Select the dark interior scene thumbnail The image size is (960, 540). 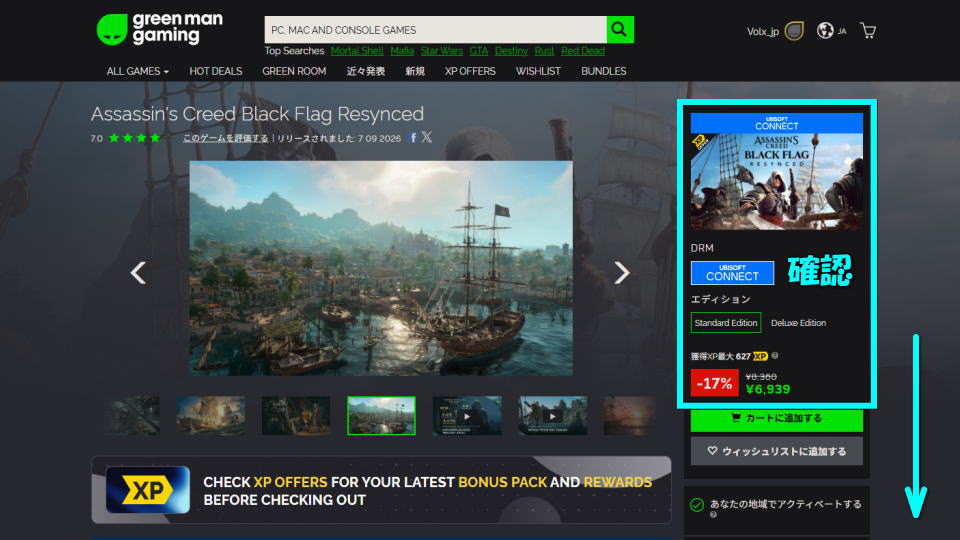(x=296, y=416)
